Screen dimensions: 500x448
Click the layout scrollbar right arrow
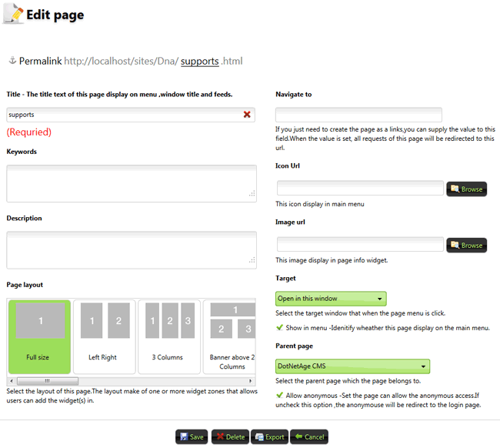click(250, 381)
